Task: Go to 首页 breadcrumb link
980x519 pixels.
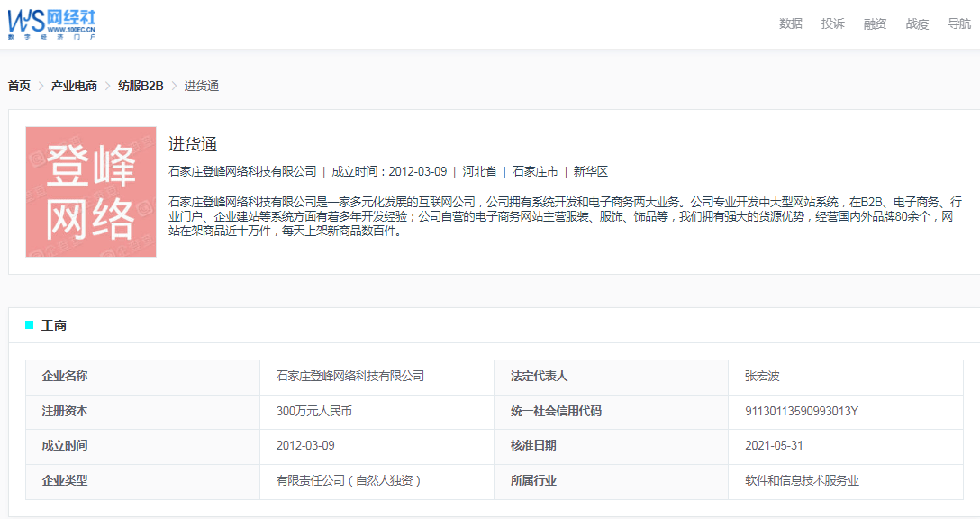Action: click(x=19, y=86)
